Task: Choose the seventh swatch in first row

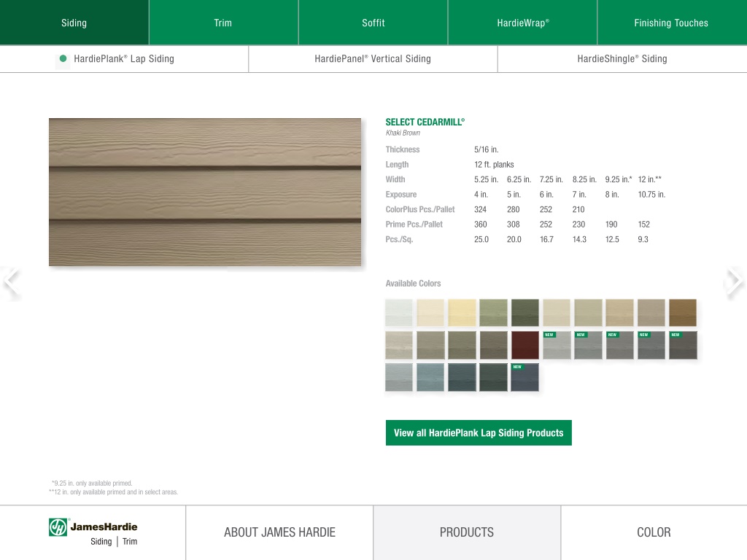Action: coord(589,313)
